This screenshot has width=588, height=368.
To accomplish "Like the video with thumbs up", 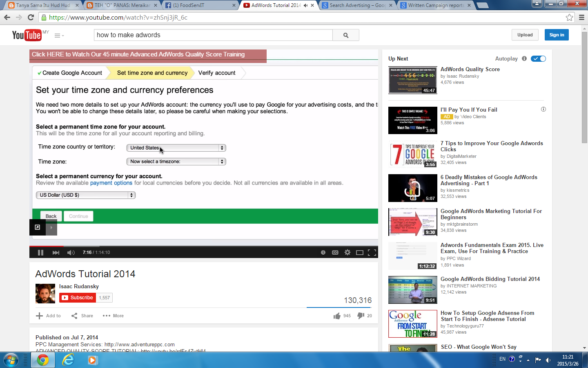I will tap(337, 316).
